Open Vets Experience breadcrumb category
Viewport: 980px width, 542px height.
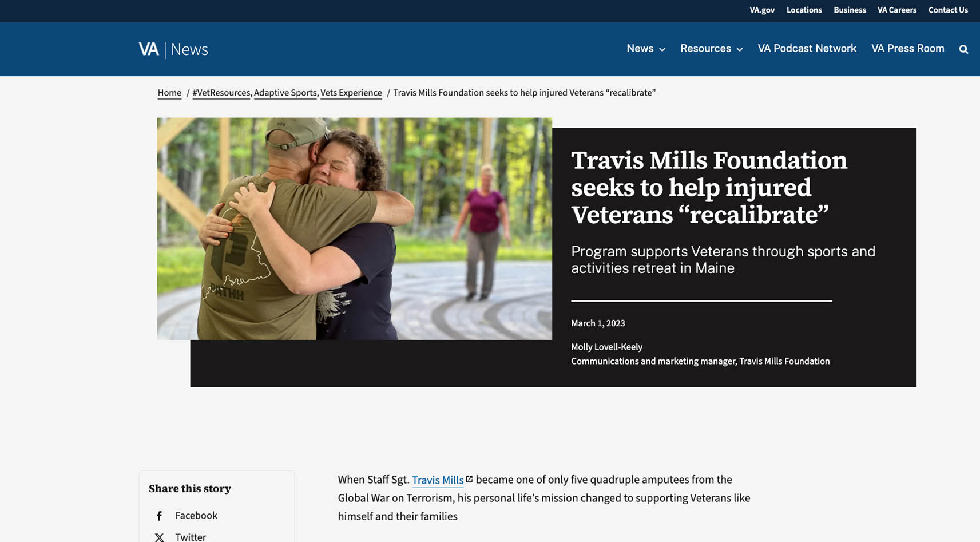(351, 93)
